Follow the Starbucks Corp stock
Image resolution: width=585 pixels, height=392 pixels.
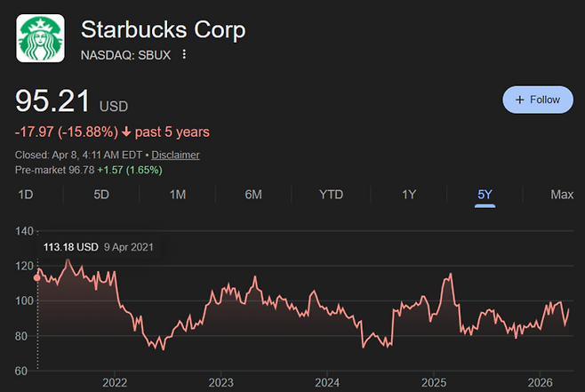537,100
